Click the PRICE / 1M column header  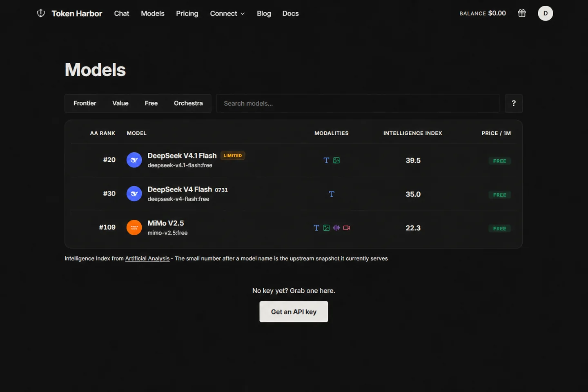pos(496,133)
